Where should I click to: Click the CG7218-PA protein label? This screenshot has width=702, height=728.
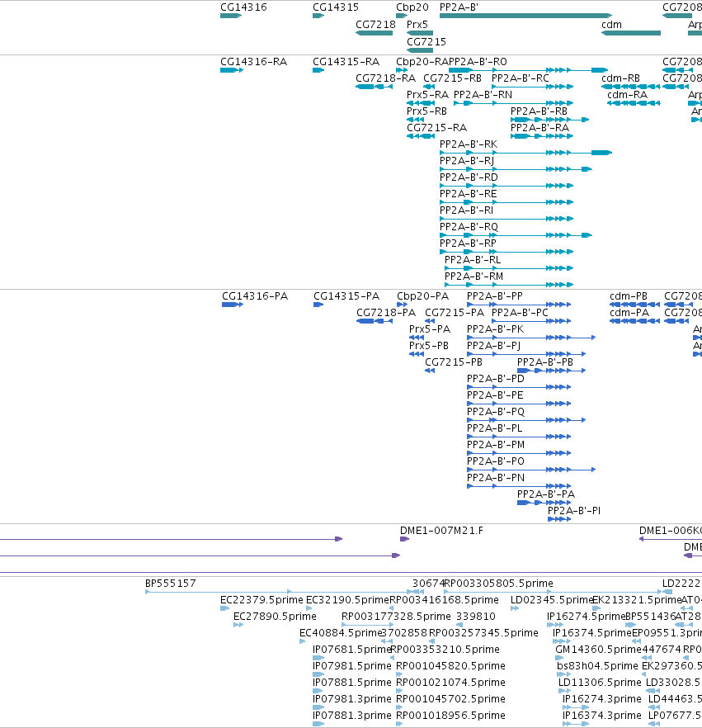tap(386, 313)
